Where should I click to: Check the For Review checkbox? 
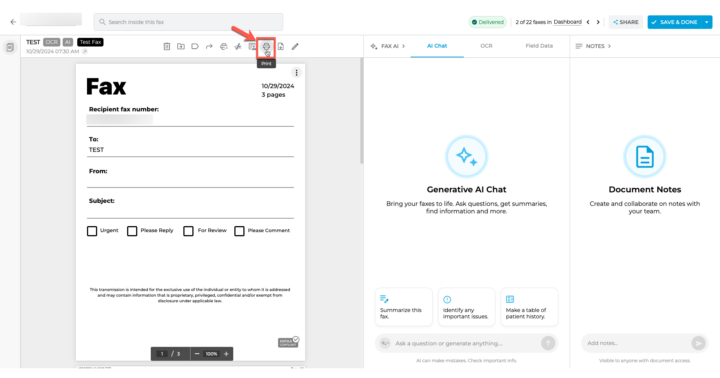[x=188, y=231]
